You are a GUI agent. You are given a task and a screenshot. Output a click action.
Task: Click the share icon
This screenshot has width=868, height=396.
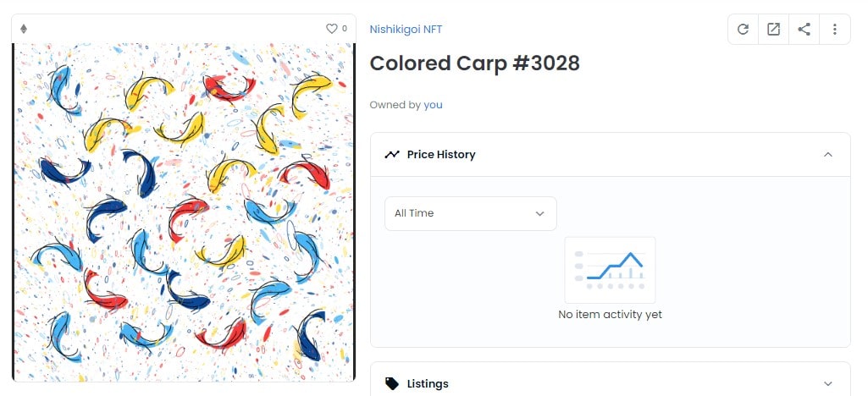[804, 30]
